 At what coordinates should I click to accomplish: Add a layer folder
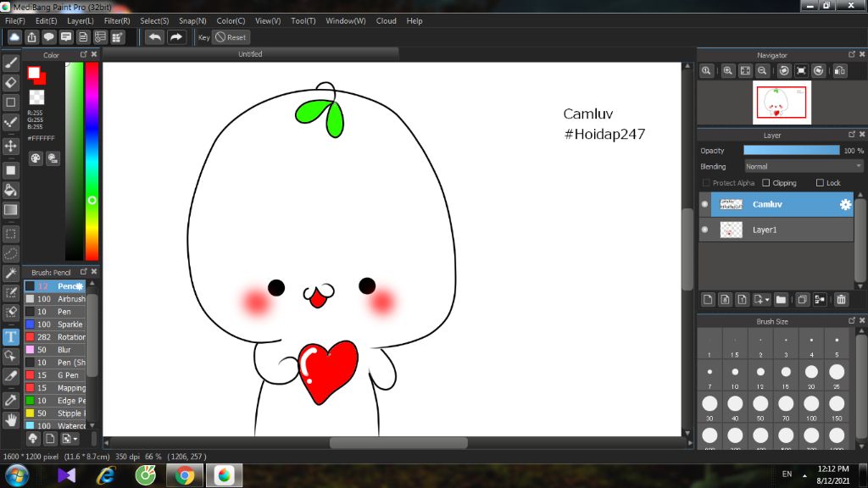[x=781, y=299]
